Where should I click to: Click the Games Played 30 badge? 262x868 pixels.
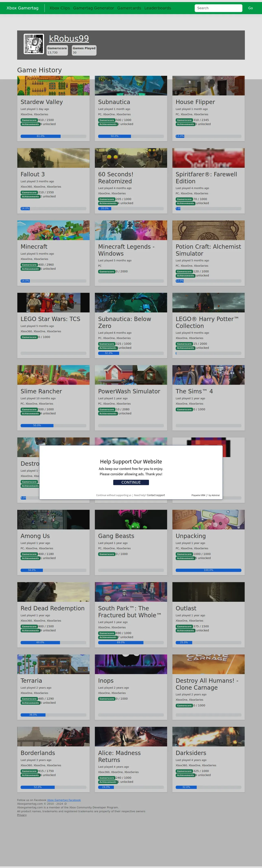click(x=84, y=50)
